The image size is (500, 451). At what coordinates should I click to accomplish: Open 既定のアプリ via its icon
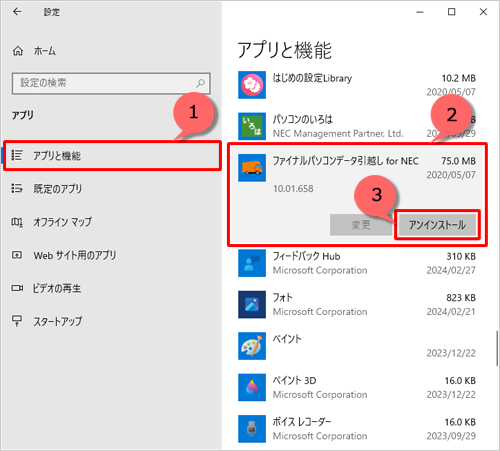(17, 188)
